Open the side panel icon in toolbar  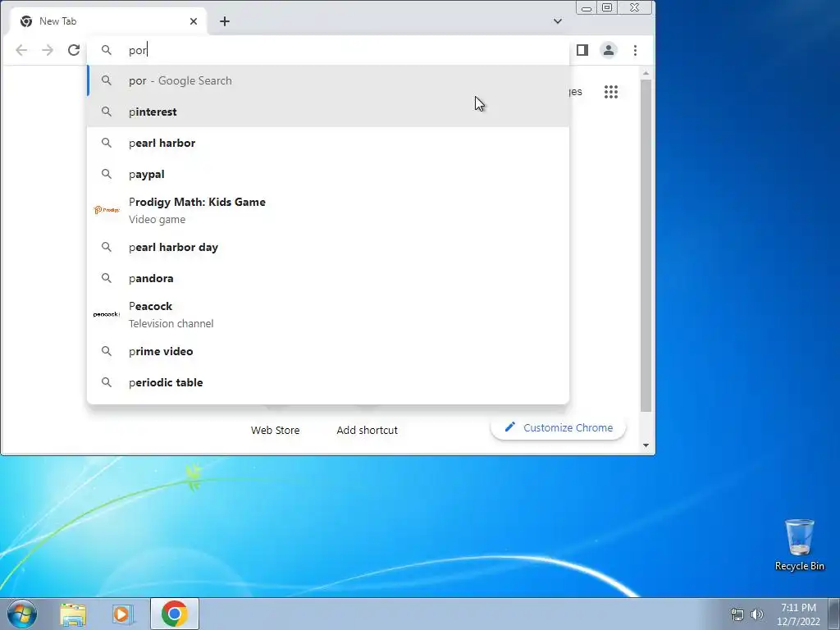582,50
